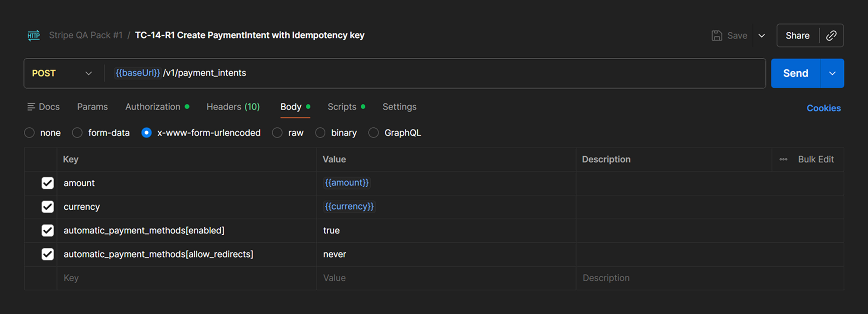The image size is (868, 314).
Task: Open Stripe QA Pack #1 breadcrumb
Action: pyautogui.click(x=86, y=35)
